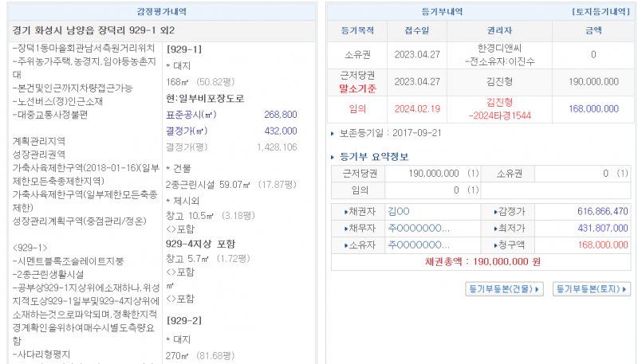Viewport: 638px width, 364px height.
Task: Click arrow bullet beside 등기부 요약정보
Action: click(x=333, y=155)
